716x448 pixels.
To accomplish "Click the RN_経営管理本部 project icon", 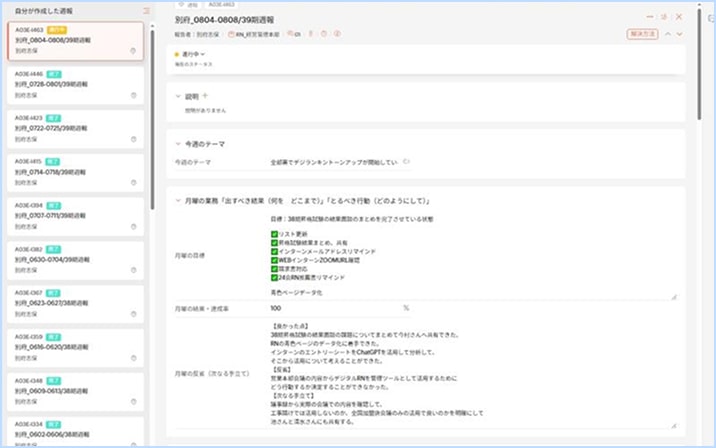I will point(231,34).
